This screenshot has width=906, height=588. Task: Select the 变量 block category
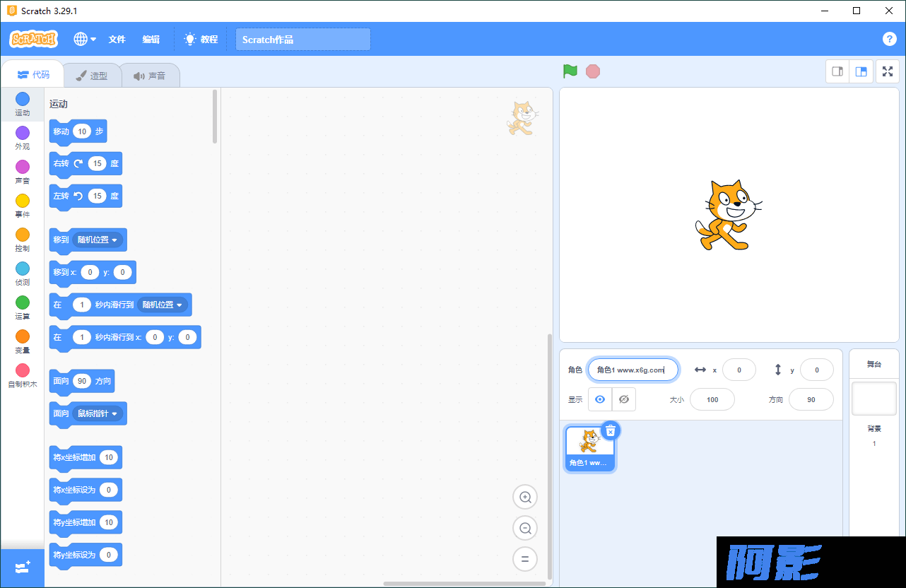tap(23, 341)
